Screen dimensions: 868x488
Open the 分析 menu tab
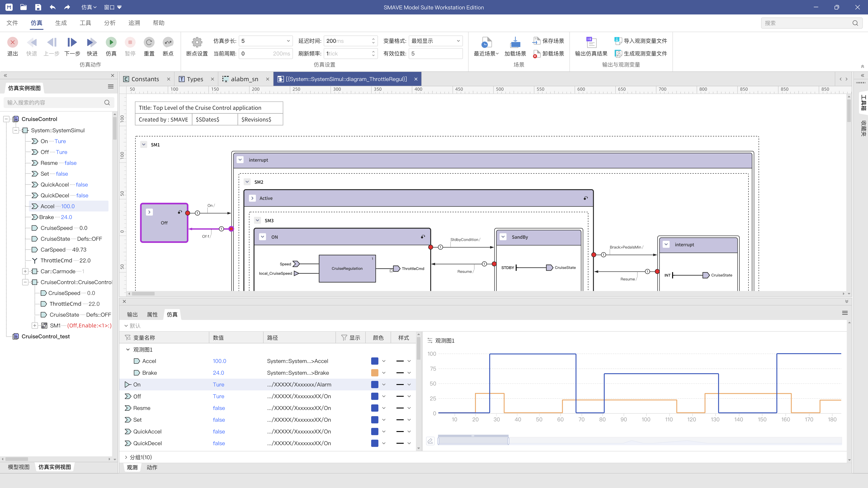(110, 23)
